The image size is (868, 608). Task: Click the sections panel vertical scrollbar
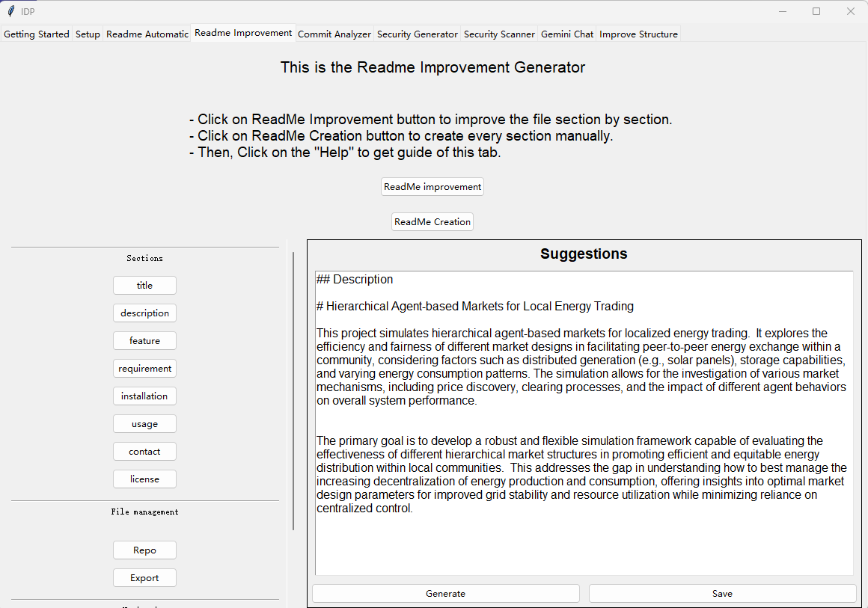[293, 390]
